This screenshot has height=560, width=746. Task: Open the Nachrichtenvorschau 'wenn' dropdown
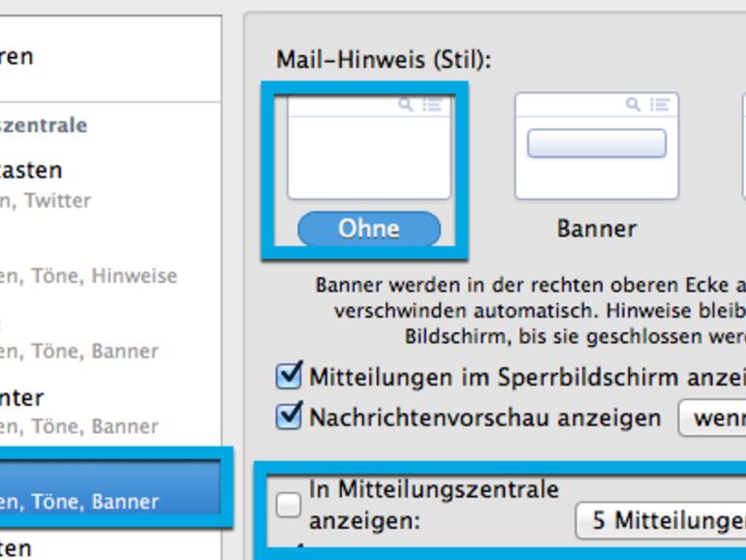click(712, 419)
